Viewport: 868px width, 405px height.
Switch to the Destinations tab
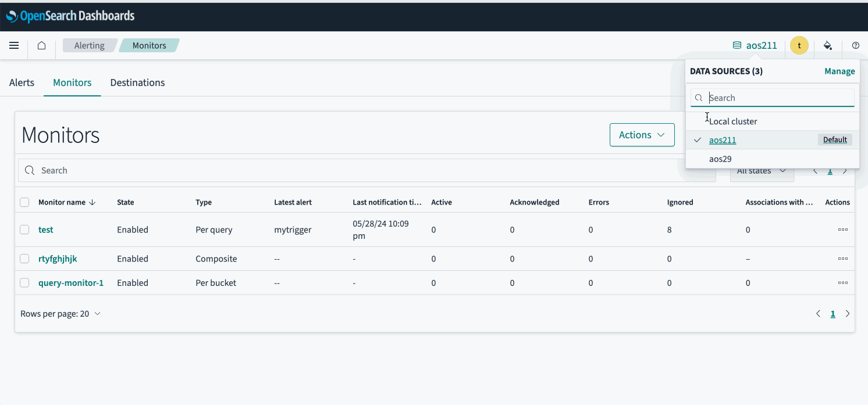click(137, 83)
